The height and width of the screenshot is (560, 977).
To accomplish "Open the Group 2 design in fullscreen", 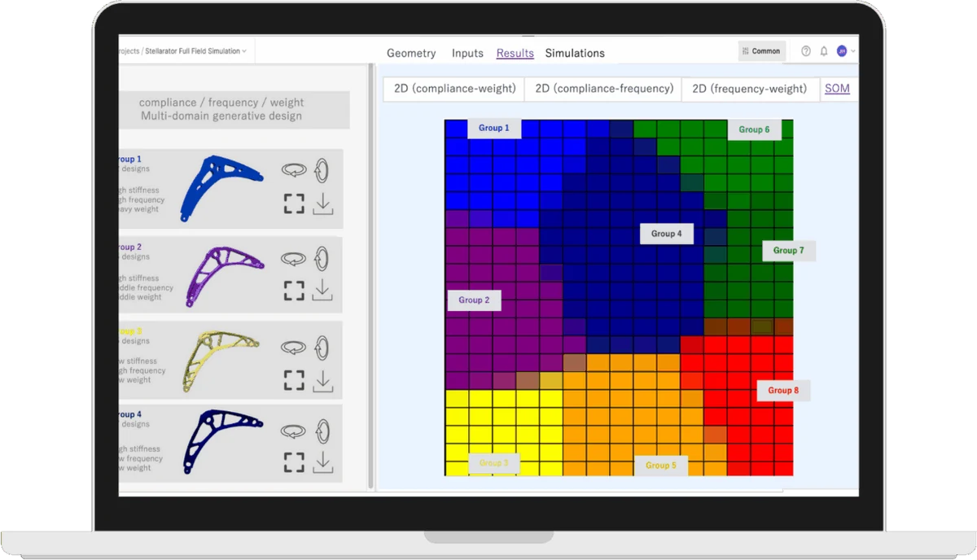I will (294, 291).
